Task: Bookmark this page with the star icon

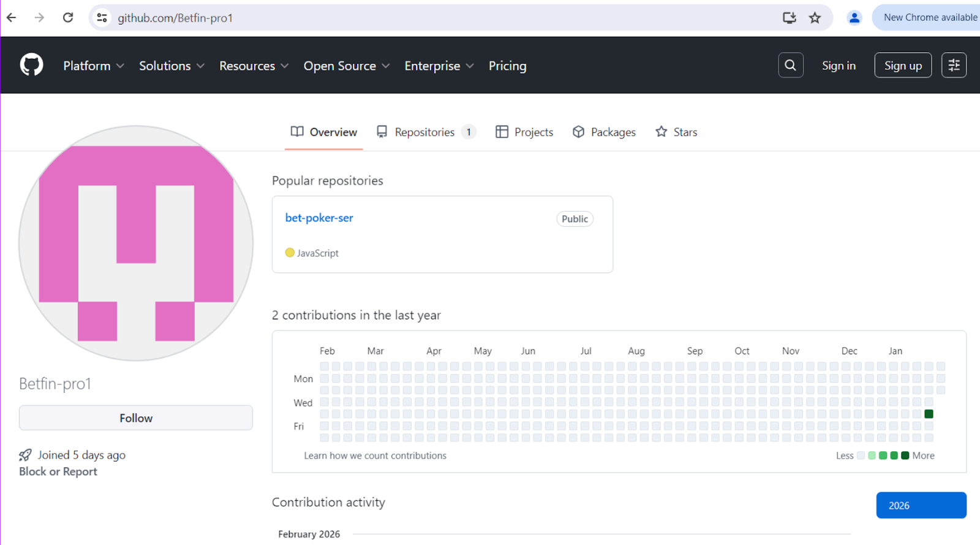Action: click(815, 18)
